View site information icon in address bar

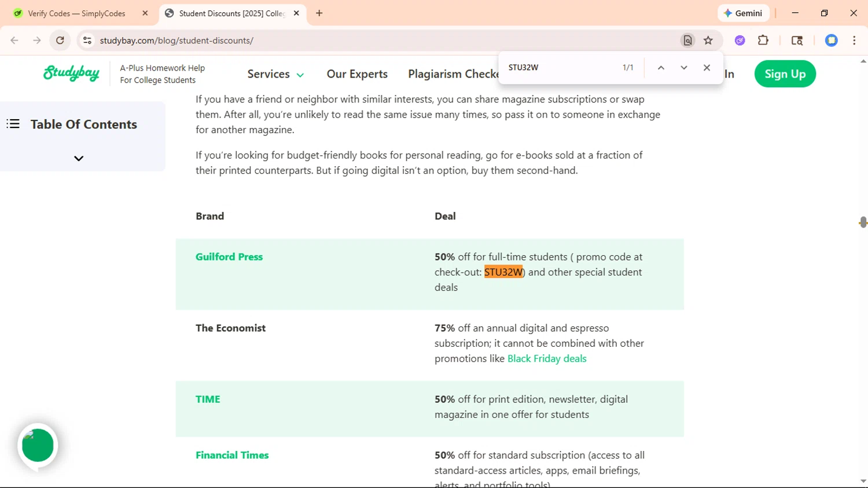[87, 41]
